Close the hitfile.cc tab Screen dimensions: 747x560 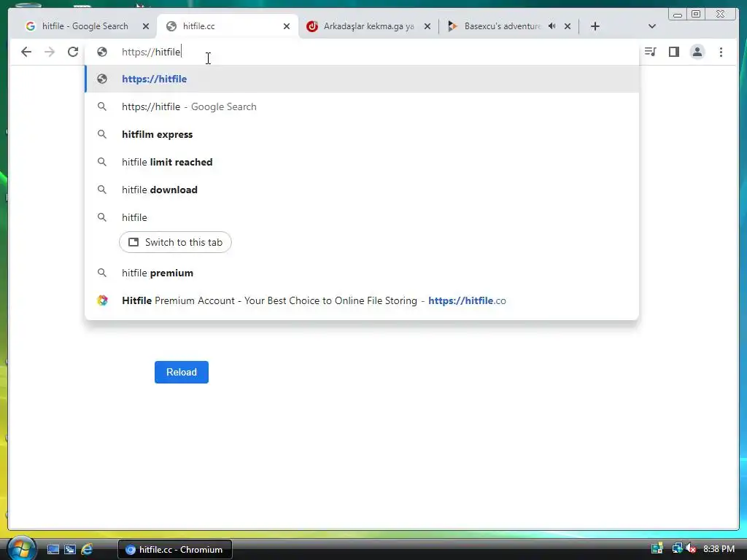point(286,26)
